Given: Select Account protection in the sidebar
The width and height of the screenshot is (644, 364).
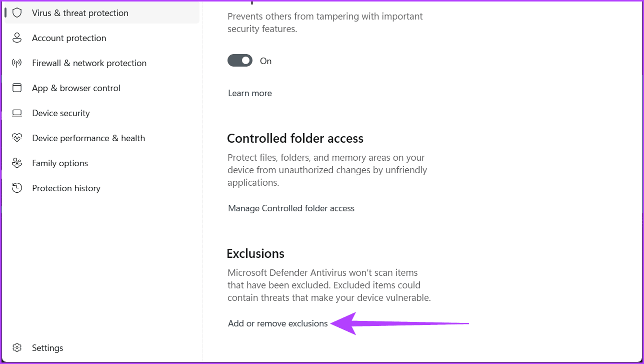Looking at the screenshot, I should point(69,38).
